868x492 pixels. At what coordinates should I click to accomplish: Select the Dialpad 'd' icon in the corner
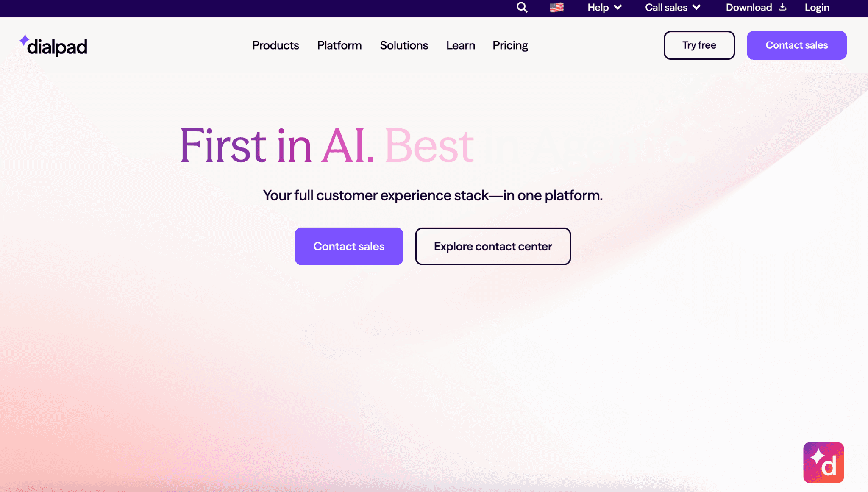[823, 462]
